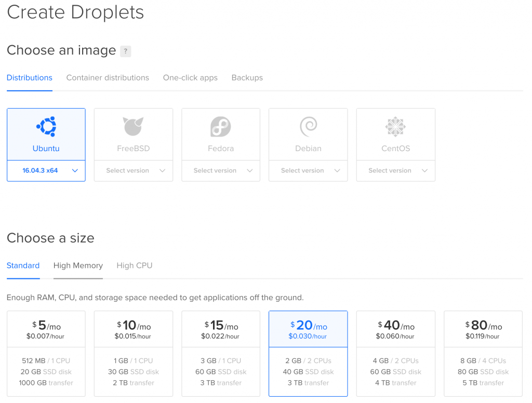The image size is (532, 403).
Task: Choose the $15/mo 3 GB plan
Action: [221, 353]
